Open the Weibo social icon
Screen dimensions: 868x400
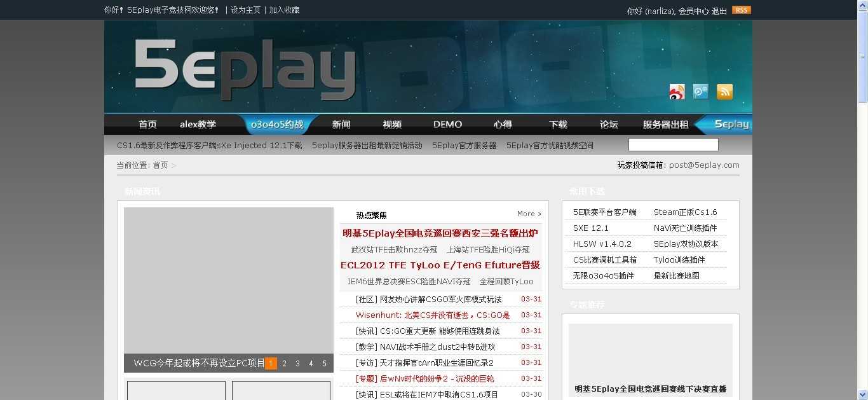[677, 92]
